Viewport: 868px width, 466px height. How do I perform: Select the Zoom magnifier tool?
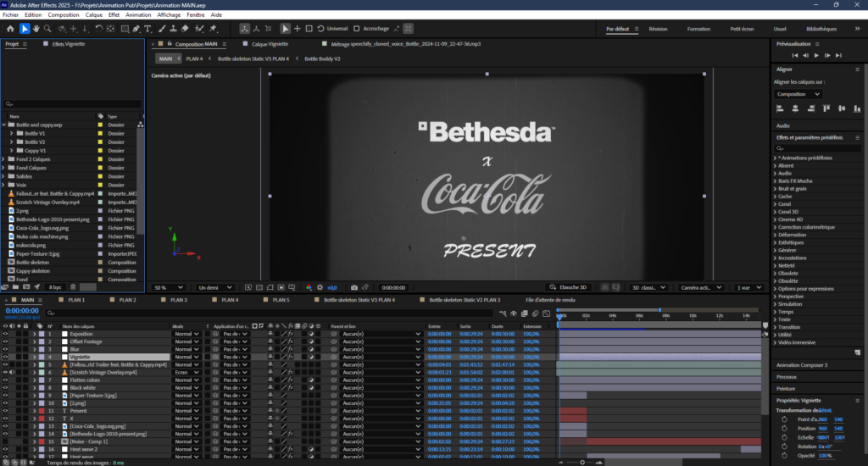(x=49, y=29)
